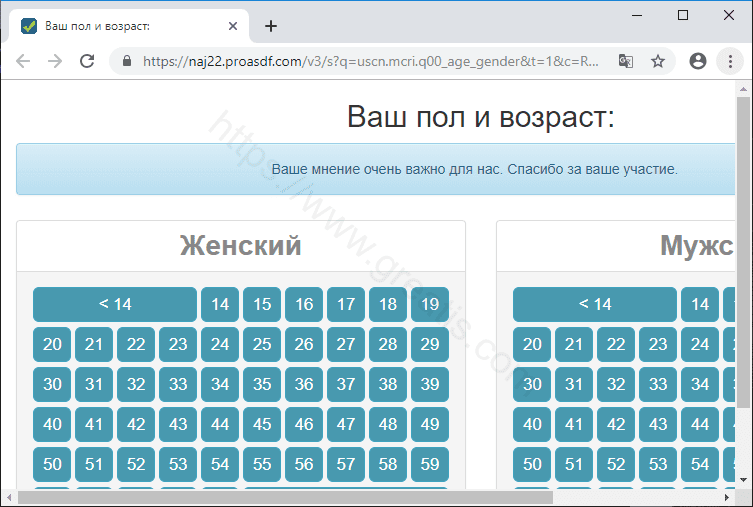Image resolution: width=753 pixels, height=507 pixels.
Task: Click female age 49
Action: pos(430,424)
